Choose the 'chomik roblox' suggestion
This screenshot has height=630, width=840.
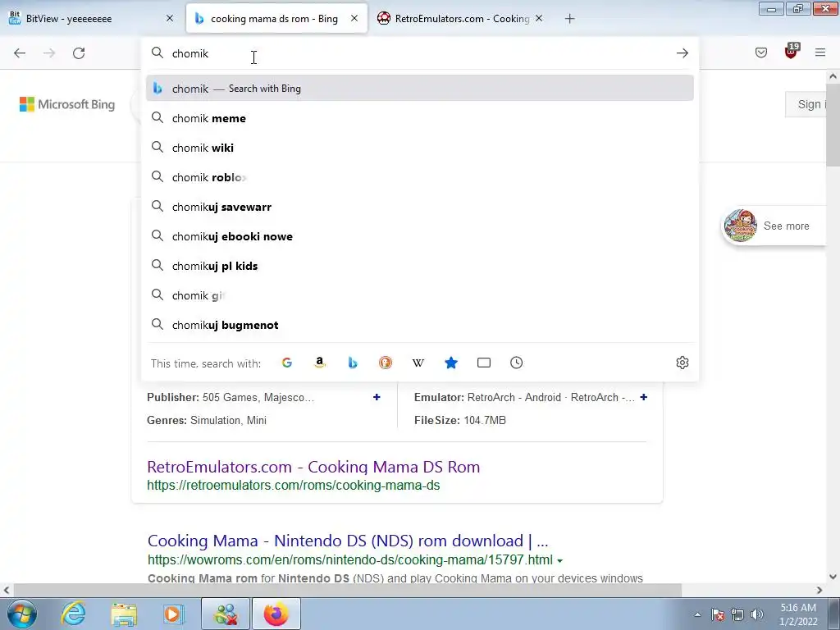click(419, 177)
